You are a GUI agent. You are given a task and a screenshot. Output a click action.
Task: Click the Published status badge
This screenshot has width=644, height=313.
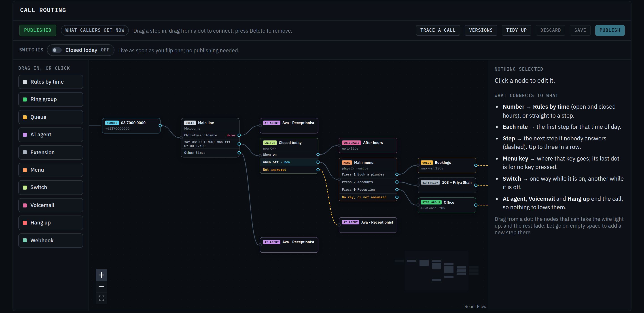point(38,30)
